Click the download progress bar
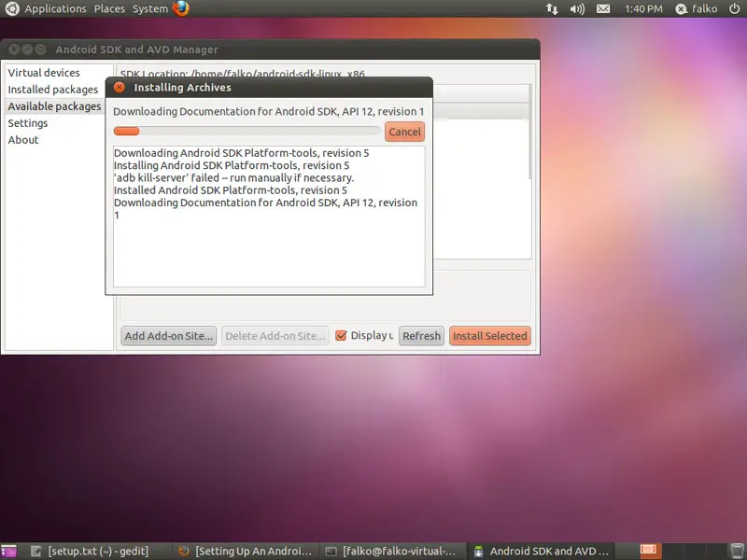The image size is (747, 560). click(247, 132)
